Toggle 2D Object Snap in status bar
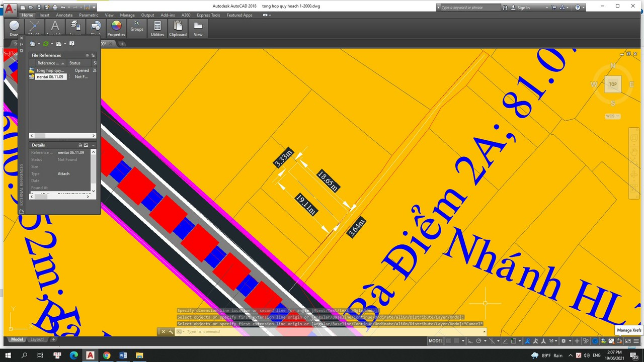Viewport: 644px width, 362px height. (513, 341)
